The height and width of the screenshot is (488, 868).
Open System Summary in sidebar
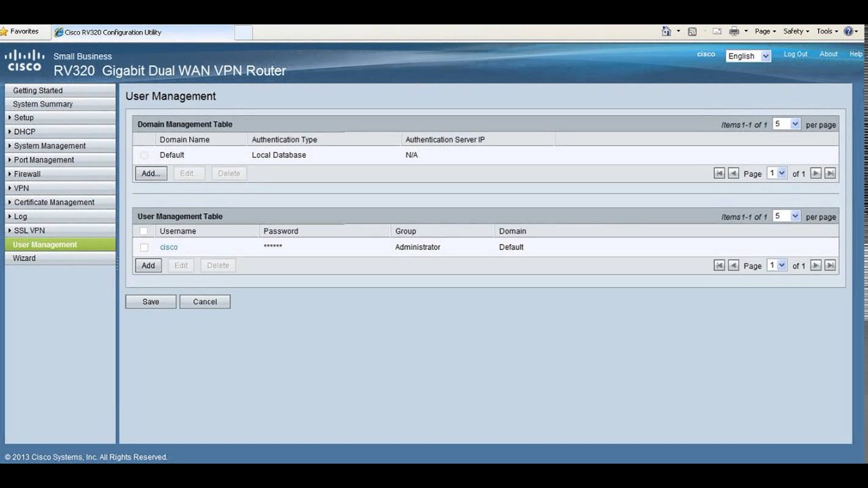(x=60, y=104)
